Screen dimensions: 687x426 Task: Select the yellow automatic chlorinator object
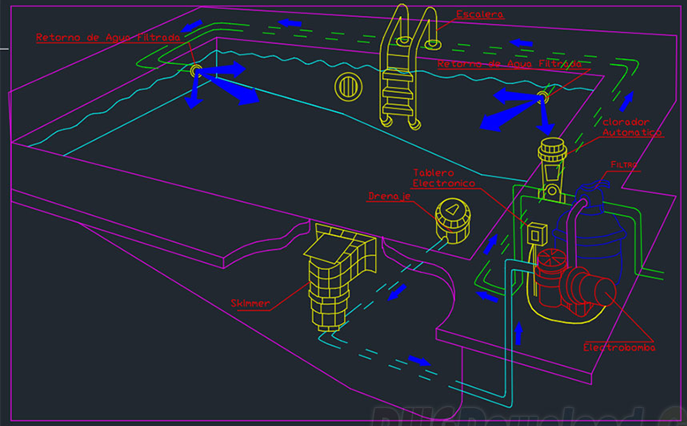tap(552, 170)
